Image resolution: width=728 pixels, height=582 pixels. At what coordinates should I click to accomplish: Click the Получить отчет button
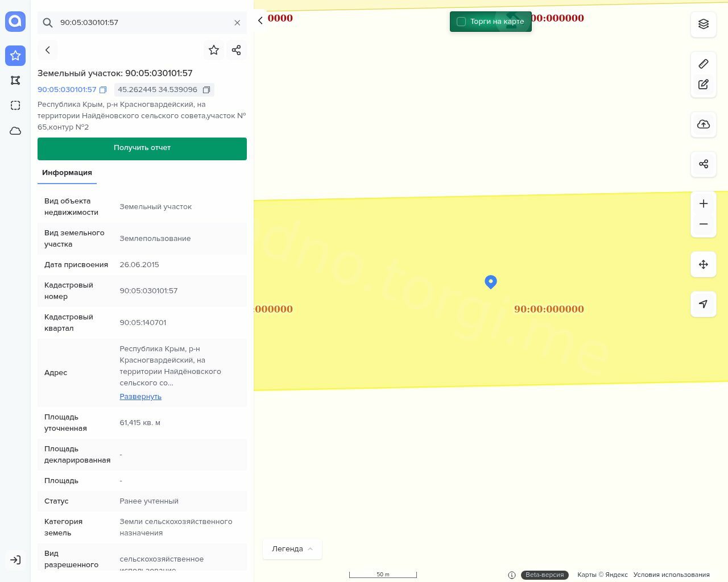click(x=142, y=148)
